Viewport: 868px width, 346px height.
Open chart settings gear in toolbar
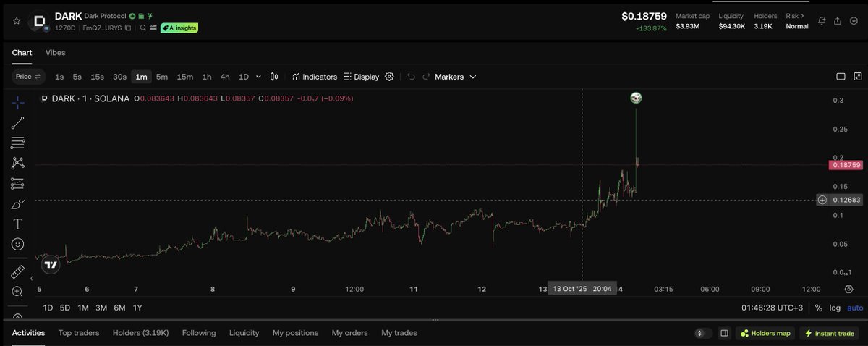point(389,77)
